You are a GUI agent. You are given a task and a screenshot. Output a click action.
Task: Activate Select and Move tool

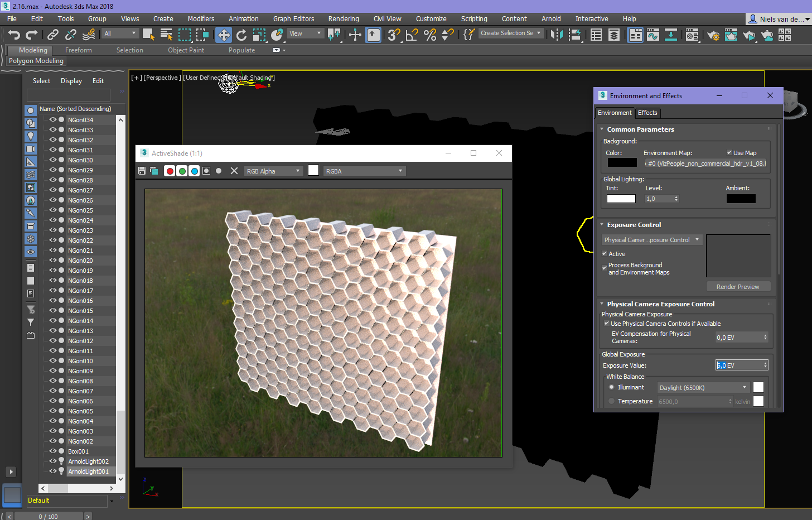(x=224, y=35)
